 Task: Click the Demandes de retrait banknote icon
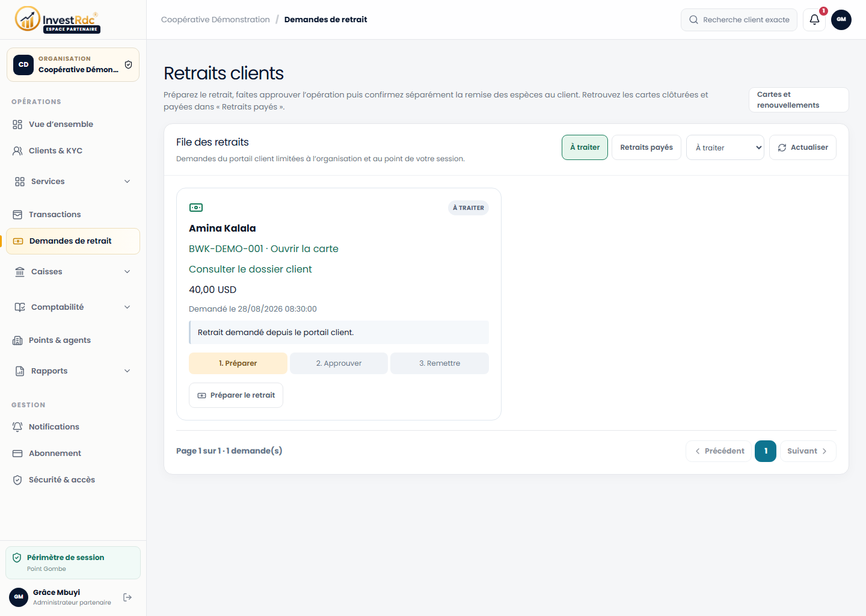pos(18,241)
